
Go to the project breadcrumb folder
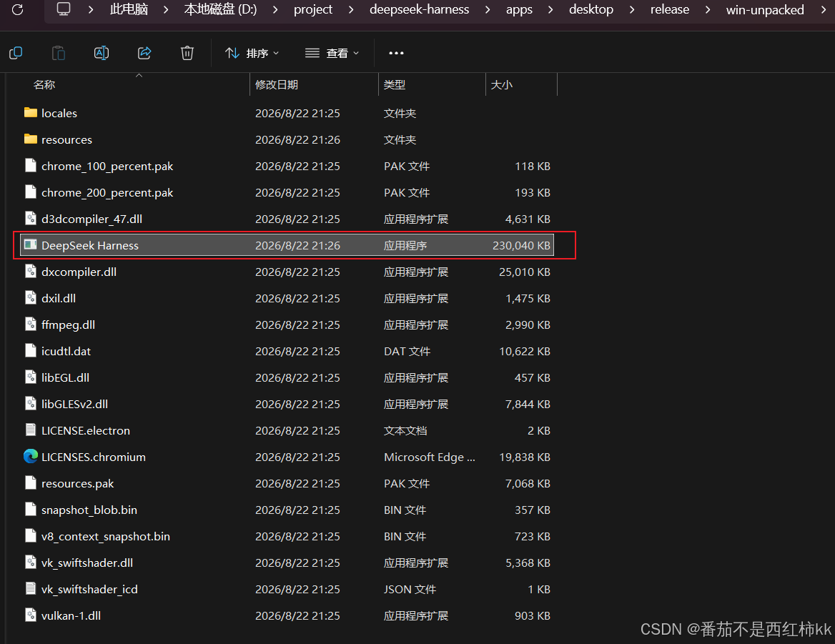[x=313, y=9]
